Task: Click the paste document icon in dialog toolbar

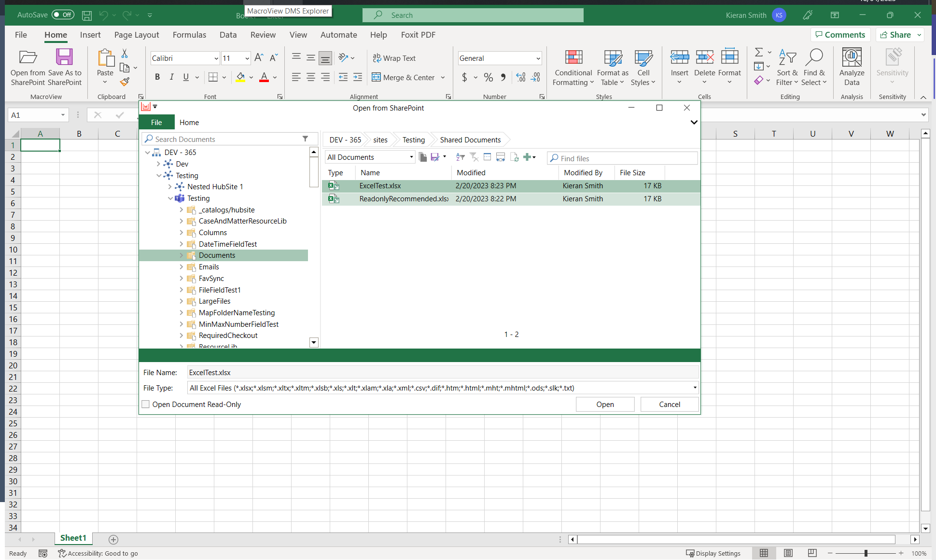Action: pyautogui.click(x=423, y=157)
